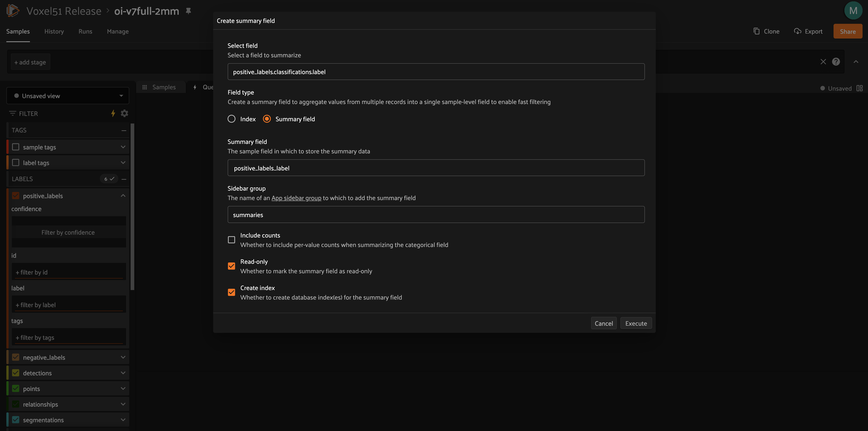Select the Index radio option
This screenshot has width=868, height=431.
click(x=232, y=119)
